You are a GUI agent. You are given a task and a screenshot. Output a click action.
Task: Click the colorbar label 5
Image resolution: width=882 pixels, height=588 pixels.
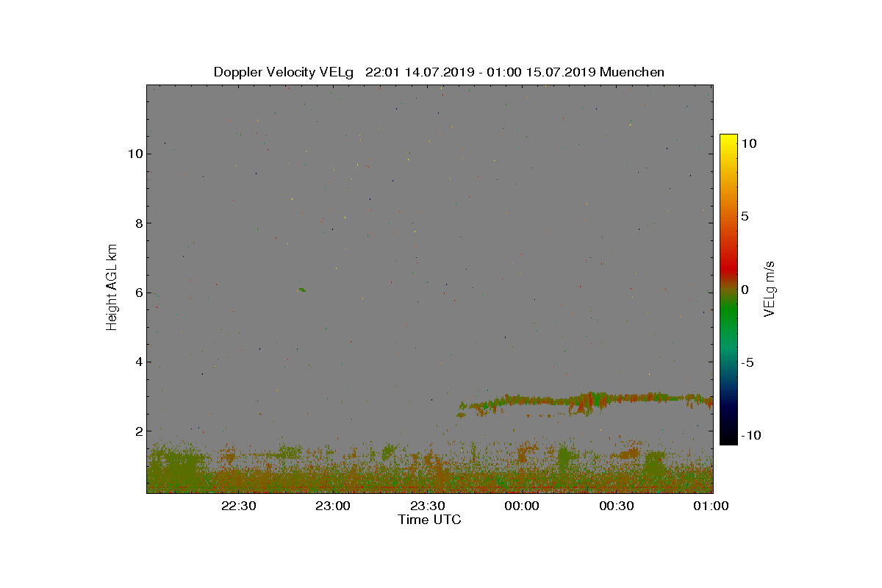click(745, 217)
